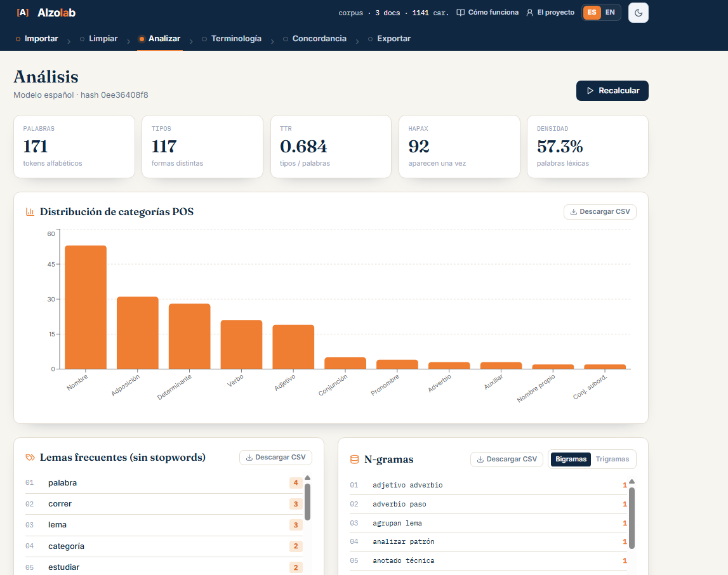Click the N-gramas list scrollbar

tap(632, 518)
